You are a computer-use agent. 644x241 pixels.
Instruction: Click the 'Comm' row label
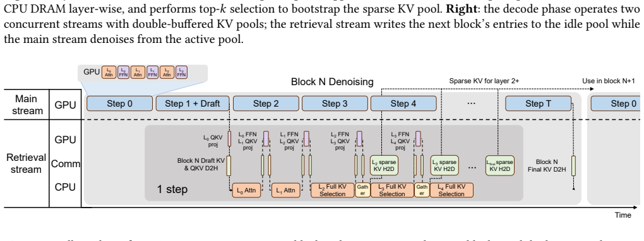(65, 164)
